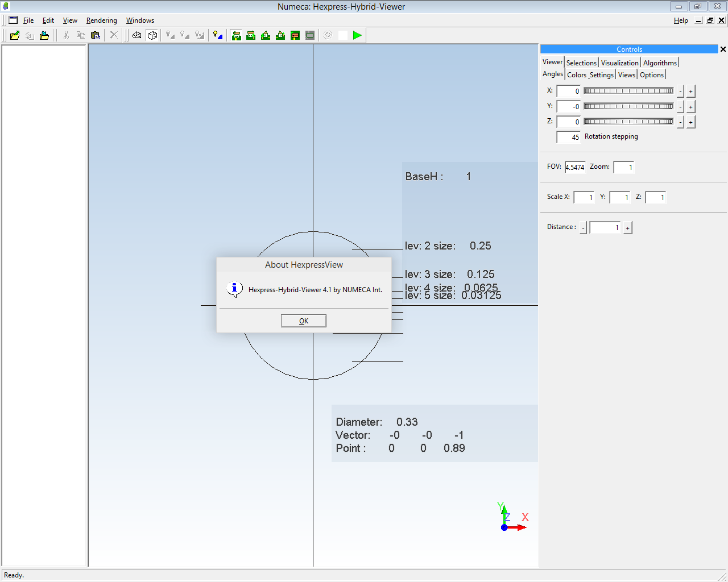This screenshot has height=582, width=728.
Task: Click the Cut scissors toolbar icon
Action: pos(66,35)
